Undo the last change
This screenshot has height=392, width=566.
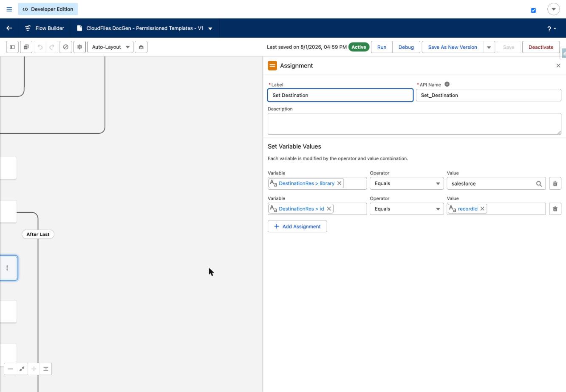coord(40,47)
